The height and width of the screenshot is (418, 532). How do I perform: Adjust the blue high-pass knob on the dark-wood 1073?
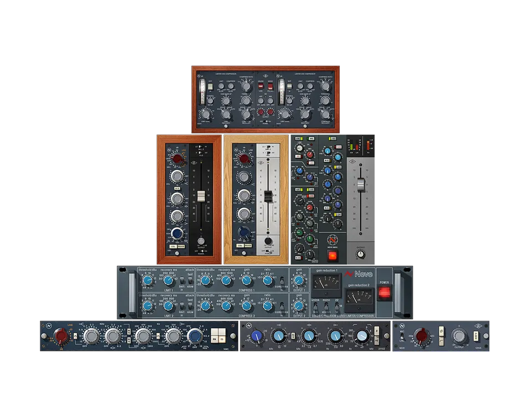[x=177, y=233]
